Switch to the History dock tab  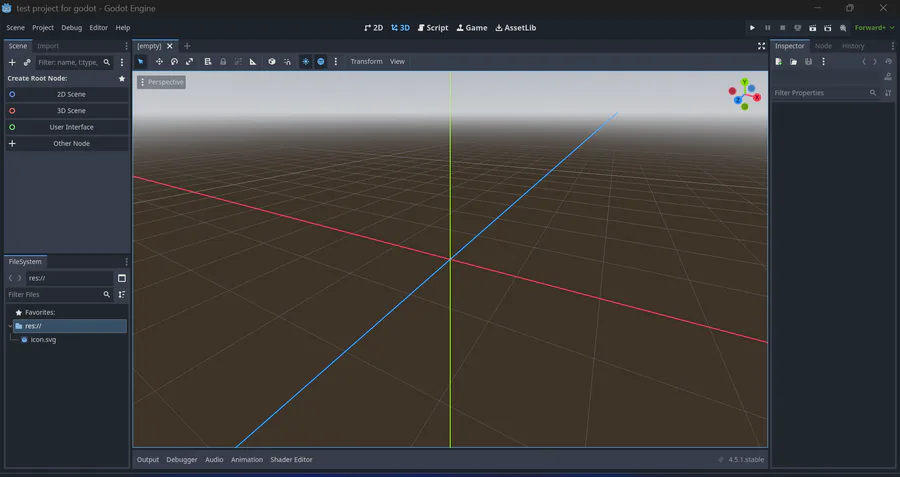click(x=853, y=46)
